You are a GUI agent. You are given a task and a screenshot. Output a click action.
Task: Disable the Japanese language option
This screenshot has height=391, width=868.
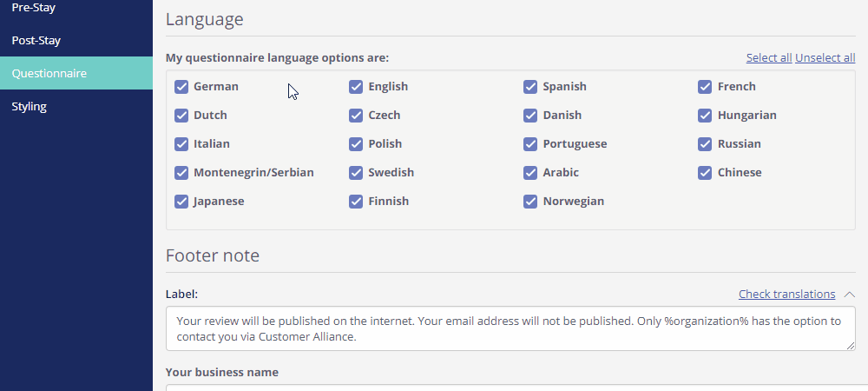pyautogui.click(x=181, y=202)
